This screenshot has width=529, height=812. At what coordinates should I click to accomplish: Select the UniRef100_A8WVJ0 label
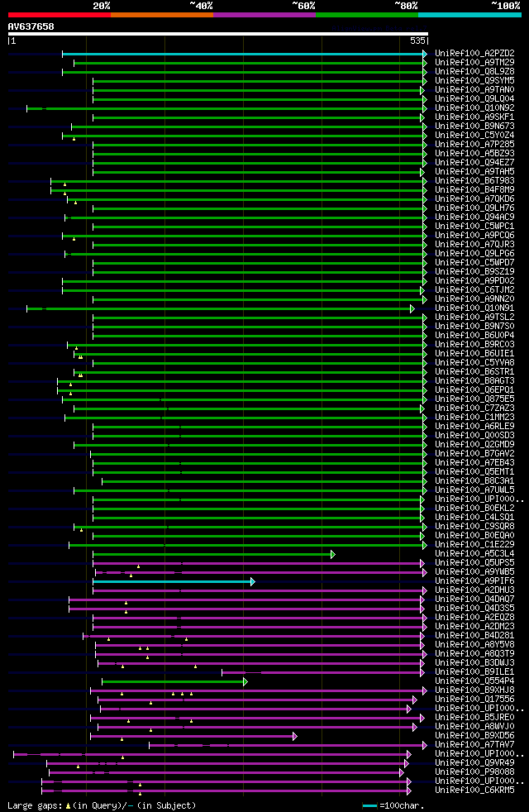[x=474, y=728]
